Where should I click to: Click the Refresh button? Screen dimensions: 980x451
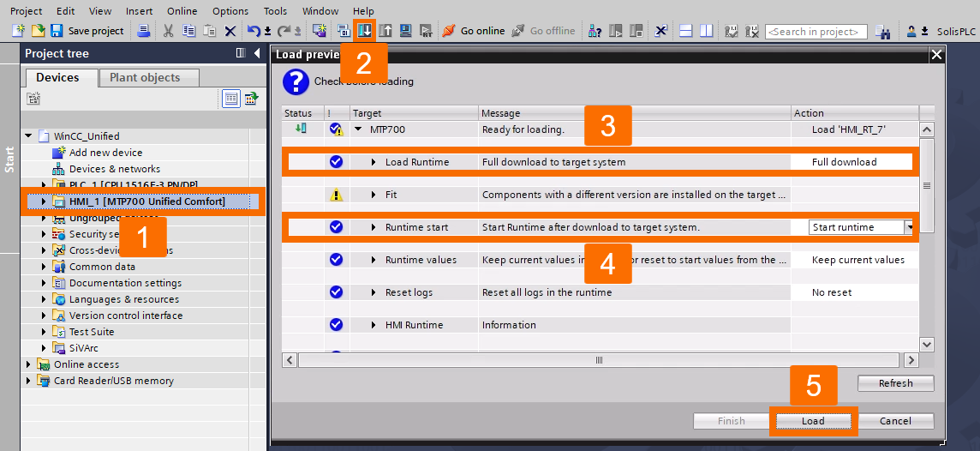896,382
